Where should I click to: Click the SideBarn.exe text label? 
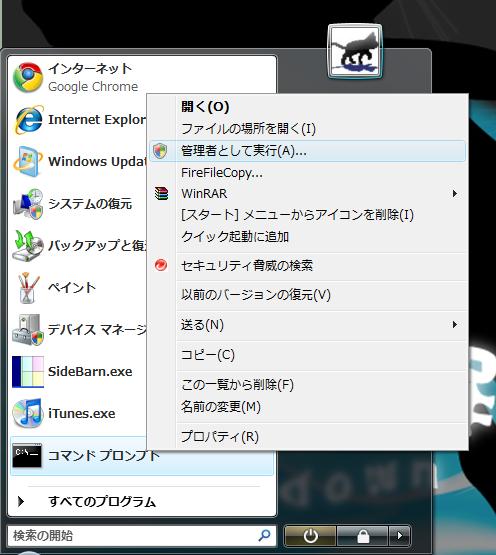click(90, 372)
